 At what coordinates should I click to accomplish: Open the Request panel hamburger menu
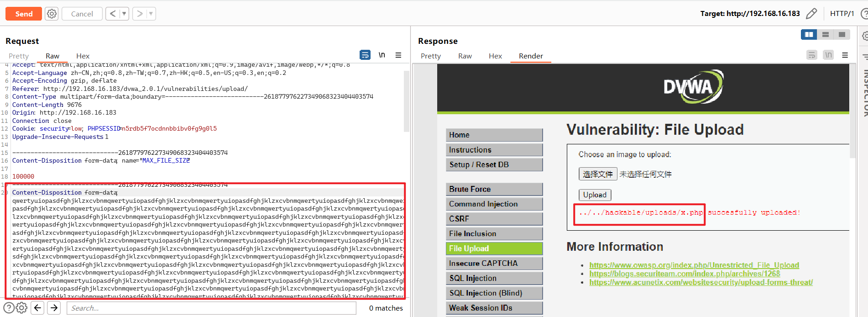click(398, 55)
